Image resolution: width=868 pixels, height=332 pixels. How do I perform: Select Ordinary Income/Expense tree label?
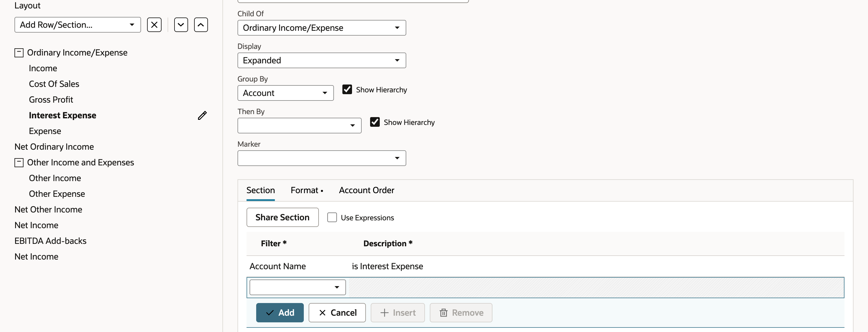point(77,53)
